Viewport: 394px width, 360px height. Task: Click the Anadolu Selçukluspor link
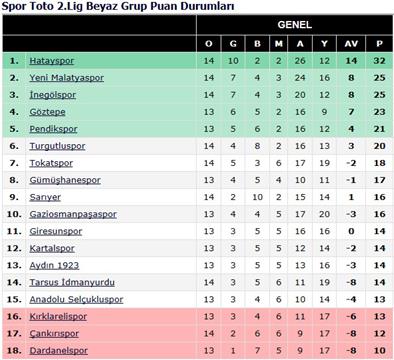[76, 299]
